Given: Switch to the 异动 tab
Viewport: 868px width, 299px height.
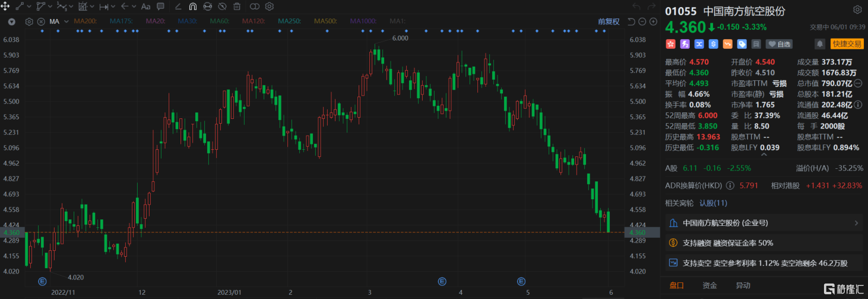Looking at the screenshot, I should [743, 285].
